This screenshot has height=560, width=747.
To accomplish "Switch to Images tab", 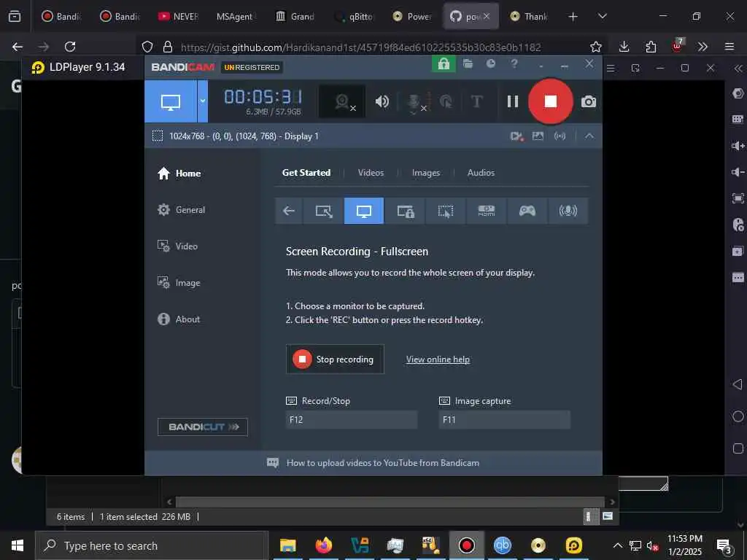I will pyautogui.click(x=426, y=173).
